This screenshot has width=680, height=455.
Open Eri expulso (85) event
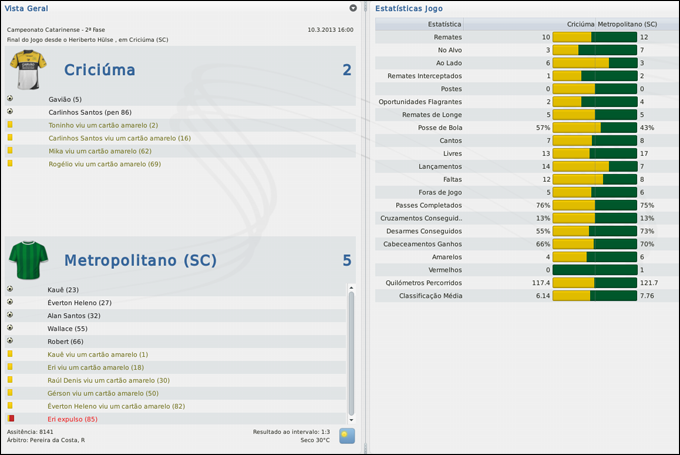(72, 419)
